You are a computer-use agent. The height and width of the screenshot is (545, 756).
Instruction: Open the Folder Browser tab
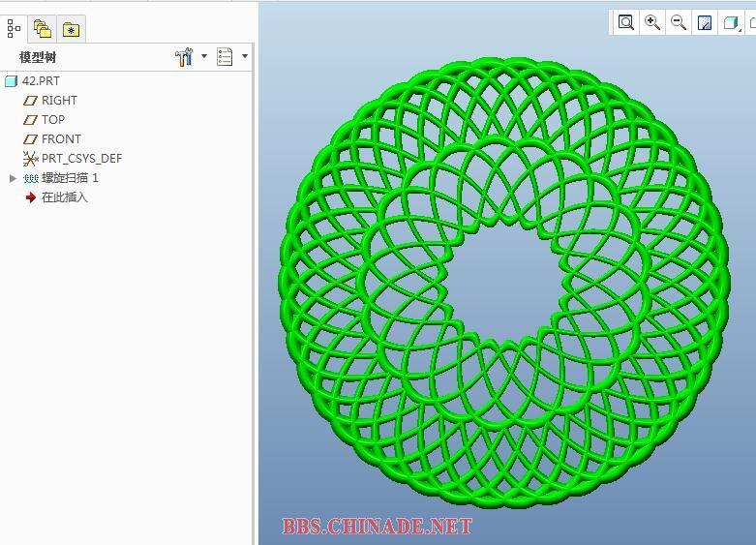tap(43, 29)
